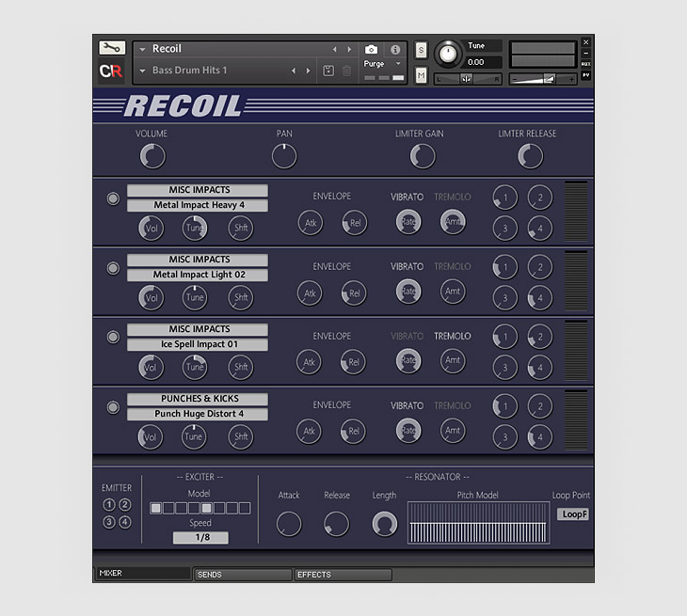Viewport: 687px width, 616px height.
Task: Adjust the output volume slider
Action: coord(543,79)
